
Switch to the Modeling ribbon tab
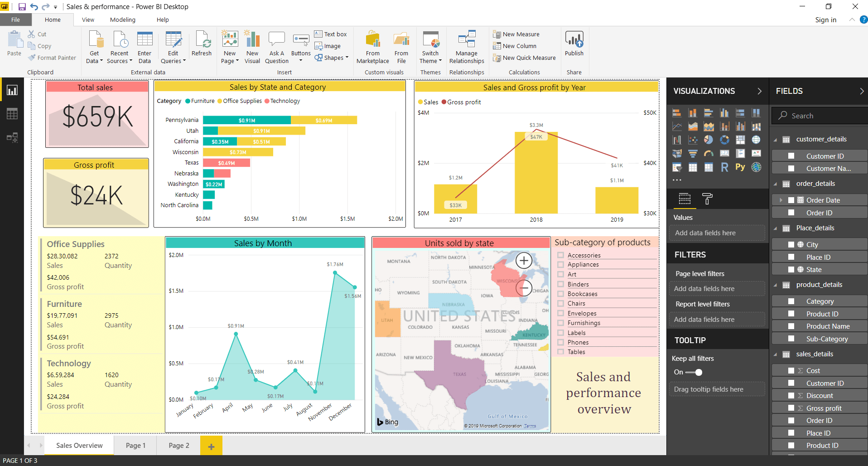(122, 19)
